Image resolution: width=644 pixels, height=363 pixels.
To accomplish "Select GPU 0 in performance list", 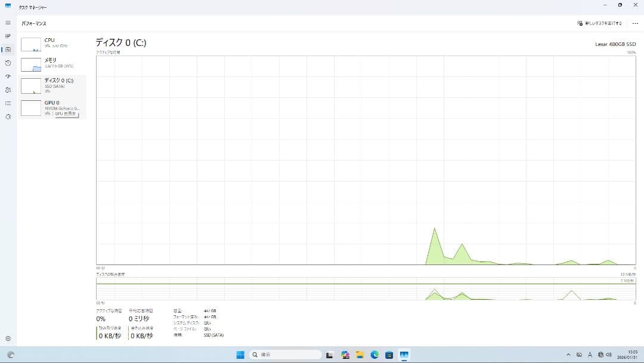I will (x=52, y=107).
